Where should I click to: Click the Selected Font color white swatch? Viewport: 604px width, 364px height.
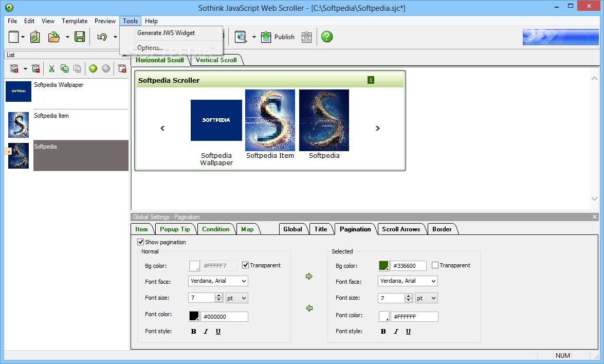pyautogui.click(x=383, y=316)
